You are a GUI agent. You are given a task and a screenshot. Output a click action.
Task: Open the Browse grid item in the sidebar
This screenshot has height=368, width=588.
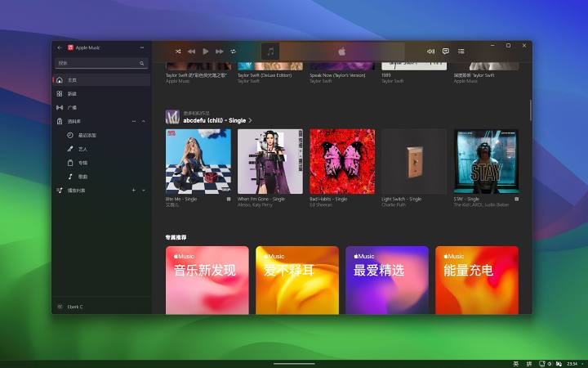pyautogui.click(x=101, y=94)
